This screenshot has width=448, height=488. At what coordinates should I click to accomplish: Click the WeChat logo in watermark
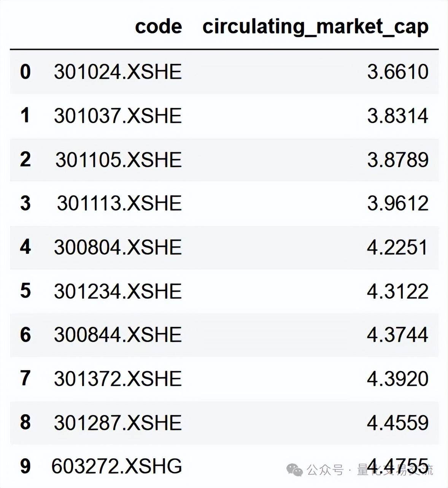point(295,470)
